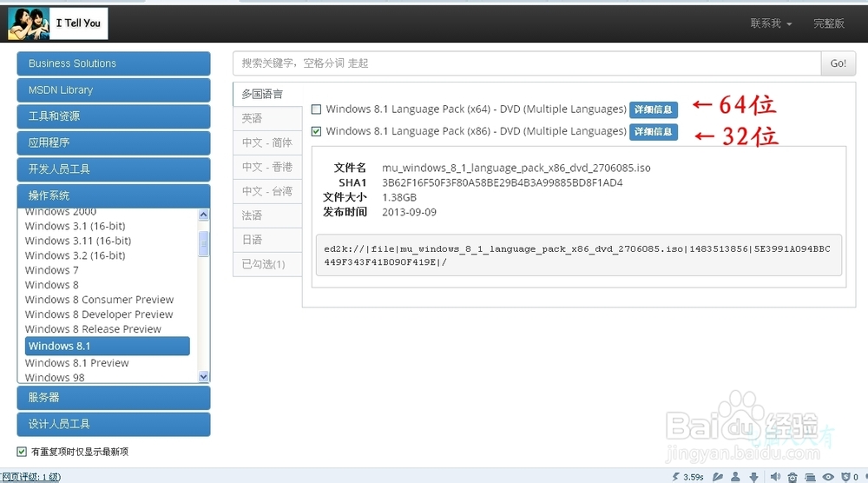Screen dimensions: 868x483
Task: Select Windows 3.1 (16-bit) in the list
Action: click(76, 226)
